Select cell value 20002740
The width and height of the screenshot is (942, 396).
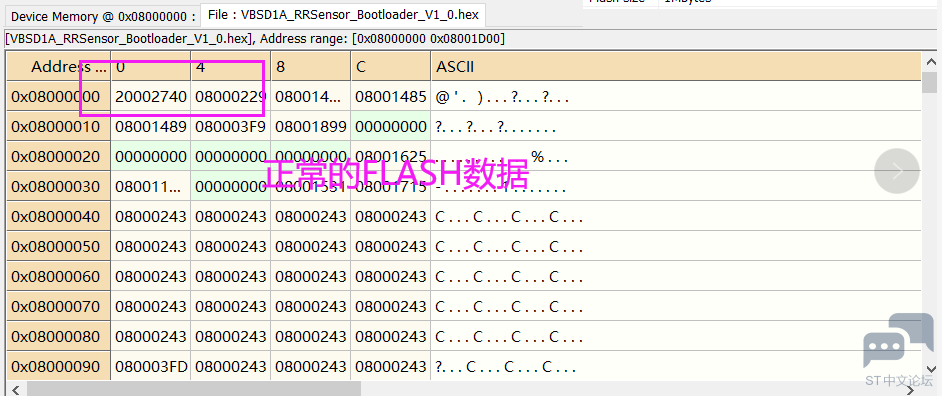151,96
